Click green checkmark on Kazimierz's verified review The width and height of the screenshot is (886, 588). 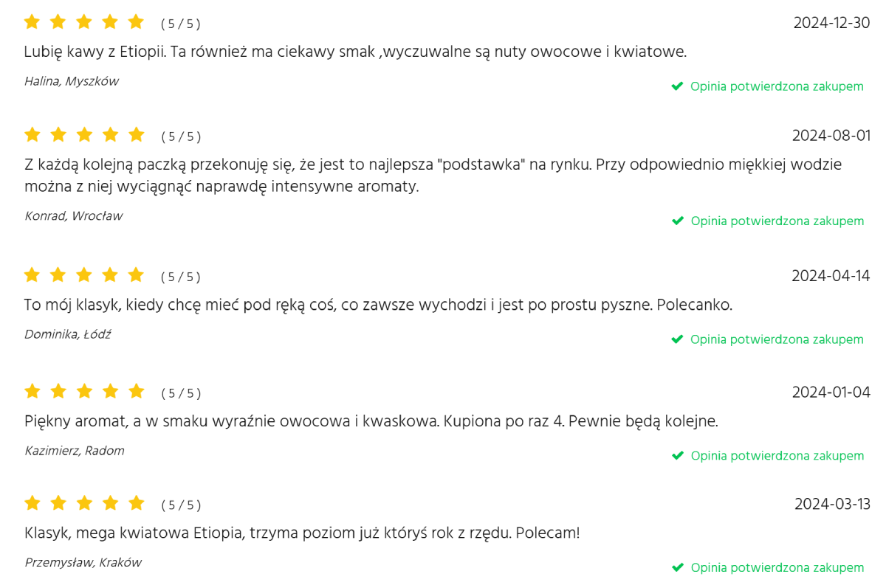tap(677, 456)
